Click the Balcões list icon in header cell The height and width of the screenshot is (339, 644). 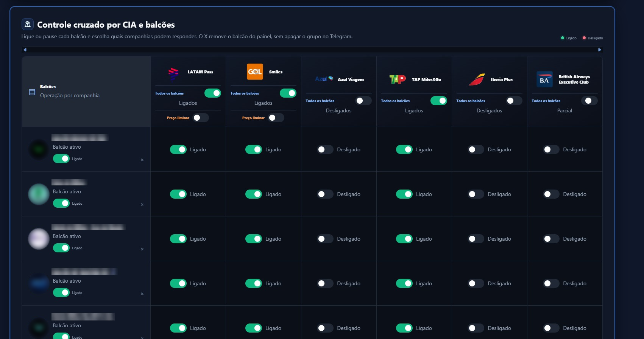32,92
